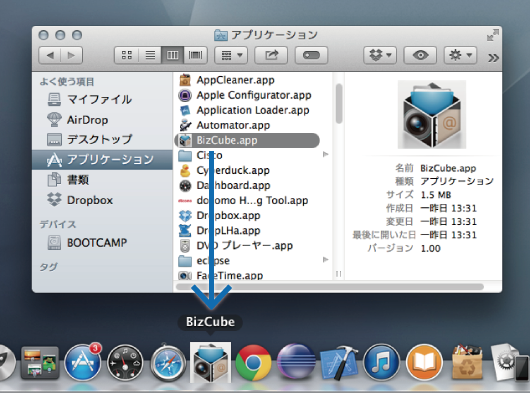Open the gear-and-phone Dock icon
The image size is (530, 393).
(510, 362)
